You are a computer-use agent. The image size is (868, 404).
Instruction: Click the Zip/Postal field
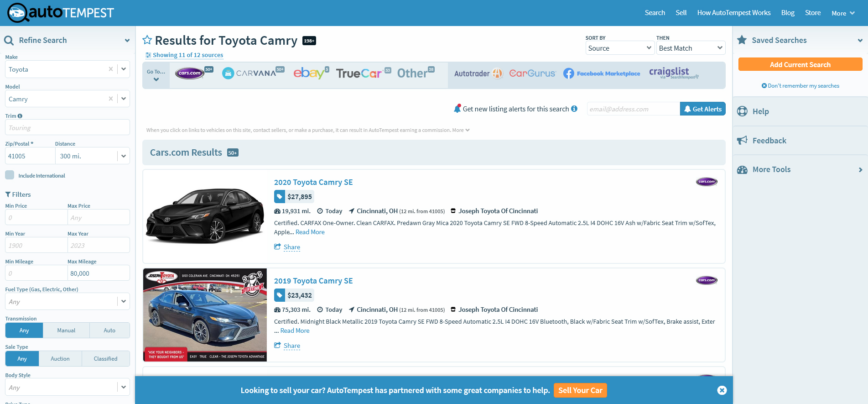(30, 156)
